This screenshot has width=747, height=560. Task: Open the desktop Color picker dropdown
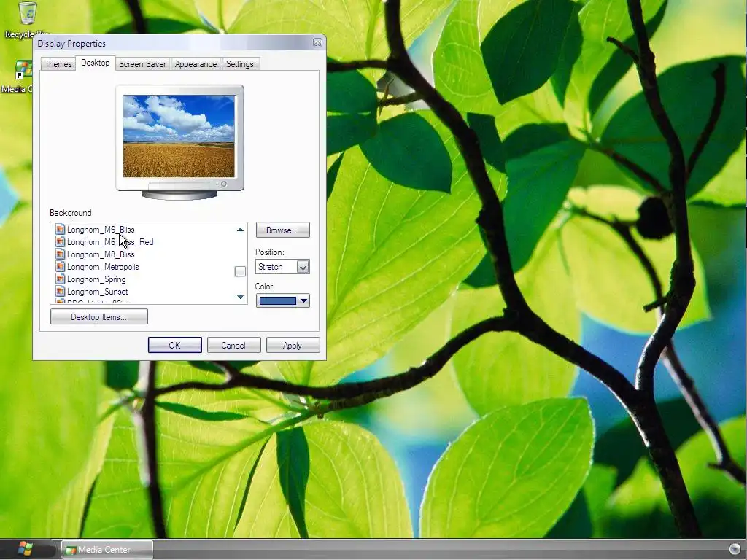(x=282, y=300)
